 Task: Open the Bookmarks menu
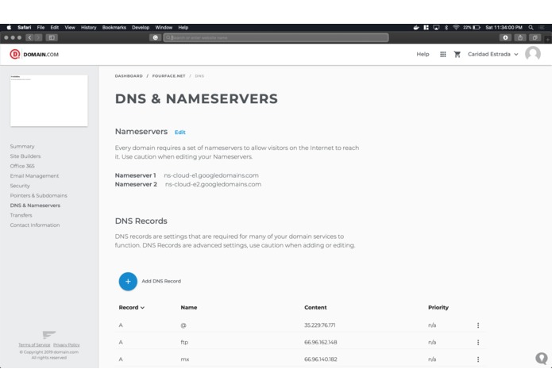pos(114,28)
